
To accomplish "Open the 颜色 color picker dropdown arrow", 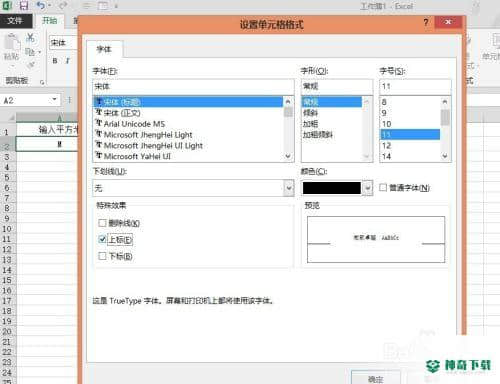I will pyautogui.click(x=367, y=188).
